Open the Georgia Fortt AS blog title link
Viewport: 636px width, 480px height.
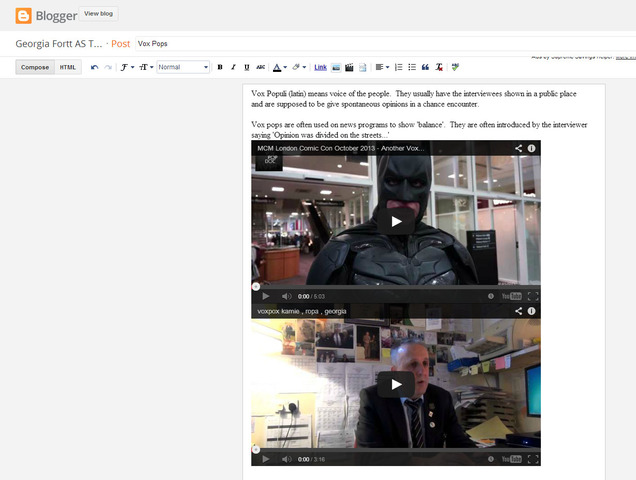(x=59, y=44)
